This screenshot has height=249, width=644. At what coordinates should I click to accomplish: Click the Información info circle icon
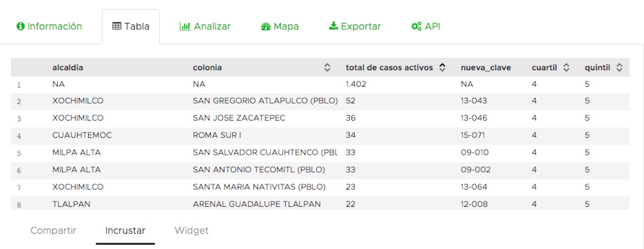(20, 26)
